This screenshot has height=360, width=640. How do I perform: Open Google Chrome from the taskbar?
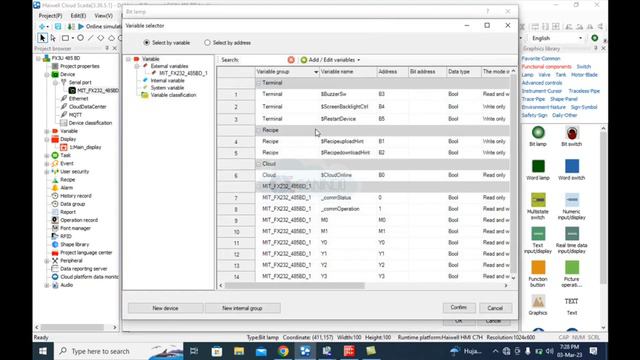(283, 351)
